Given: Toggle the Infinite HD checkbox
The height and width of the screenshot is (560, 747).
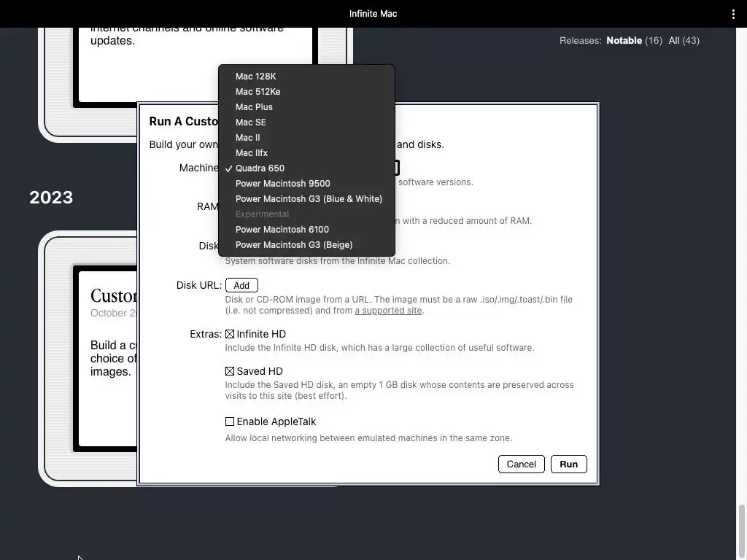Looking at the screenshot, I should coord(230,334).
